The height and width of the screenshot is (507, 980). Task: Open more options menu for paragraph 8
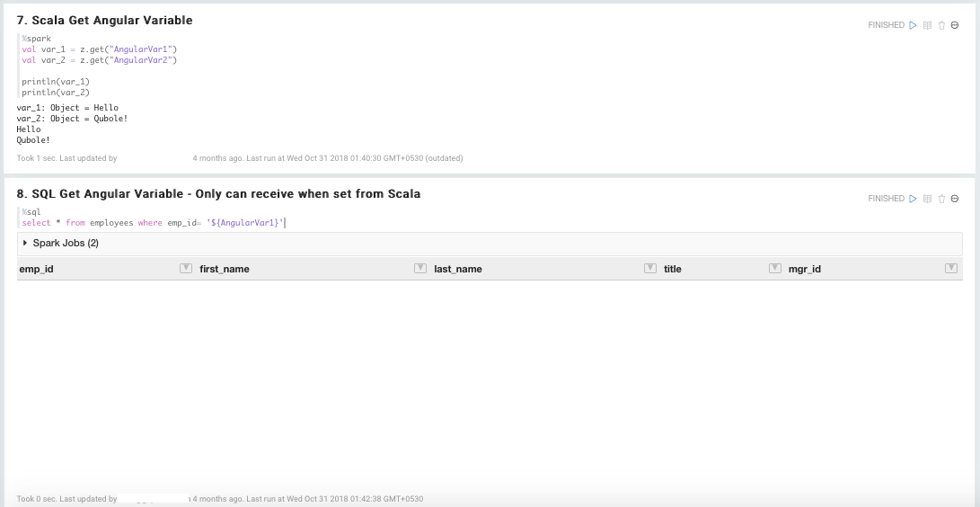[x=955, y=198]
